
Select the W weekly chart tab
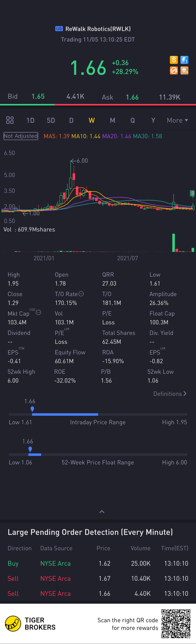(92, 120)
